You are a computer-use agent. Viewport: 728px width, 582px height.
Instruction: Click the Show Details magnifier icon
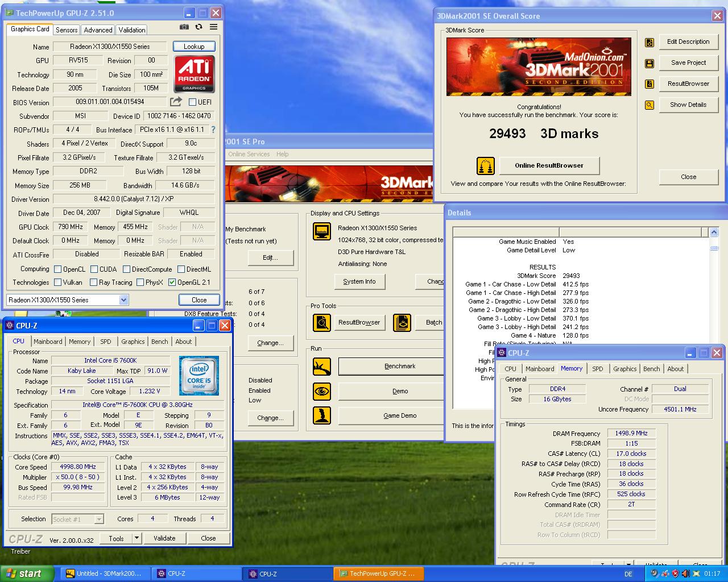[x=650, y=105]
